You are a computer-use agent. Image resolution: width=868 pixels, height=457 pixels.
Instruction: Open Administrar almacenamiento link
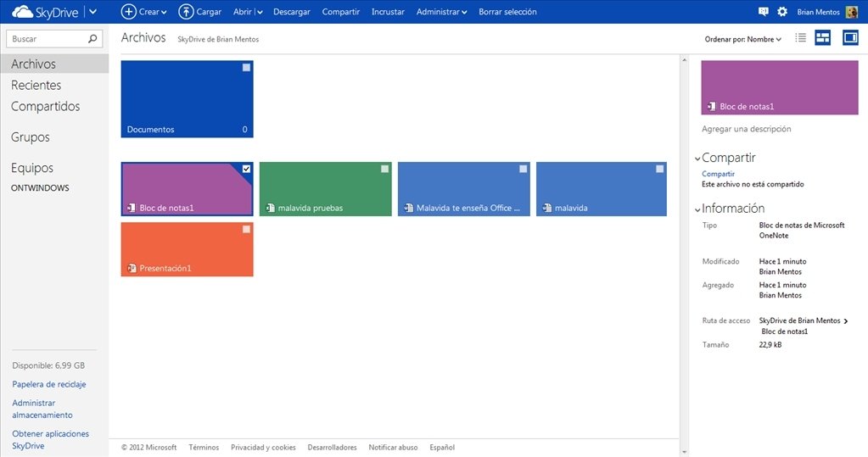pos(42,409)
